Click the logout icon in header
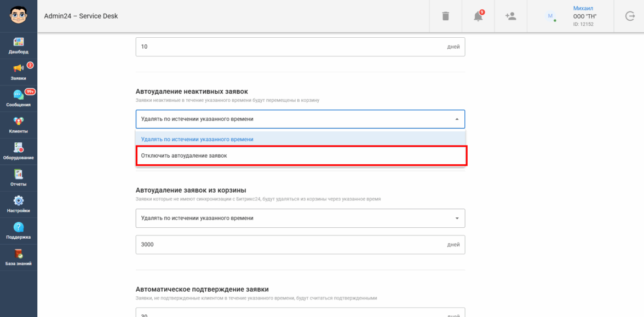This screenshot has width=644, height=317. pos(630,16)
